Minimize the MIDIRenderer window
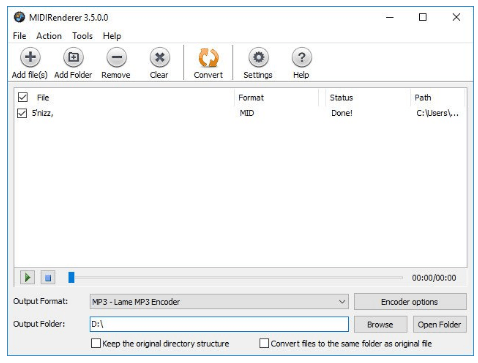Viewport: 478px width, 363px height. [x=390, y=17]
